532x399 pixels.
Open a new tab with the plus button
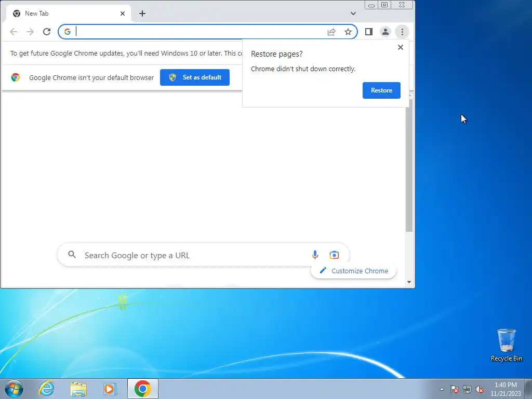[142, 14]
